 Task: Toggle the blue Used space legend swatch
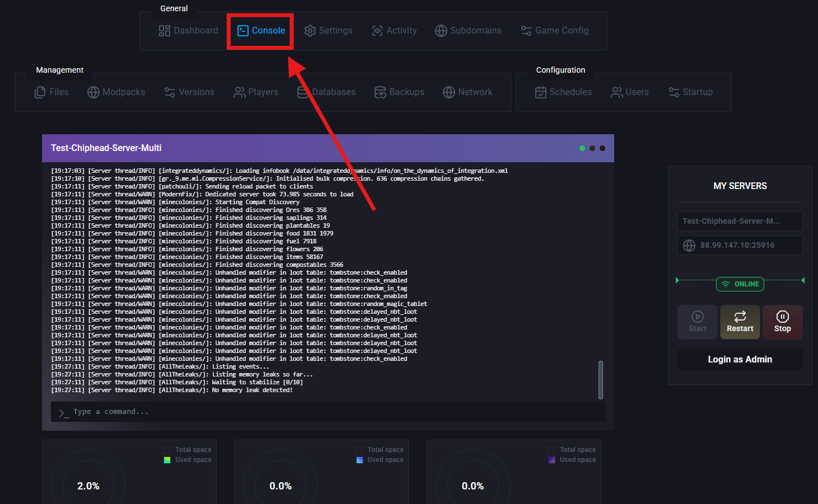[x=359, y=460]
